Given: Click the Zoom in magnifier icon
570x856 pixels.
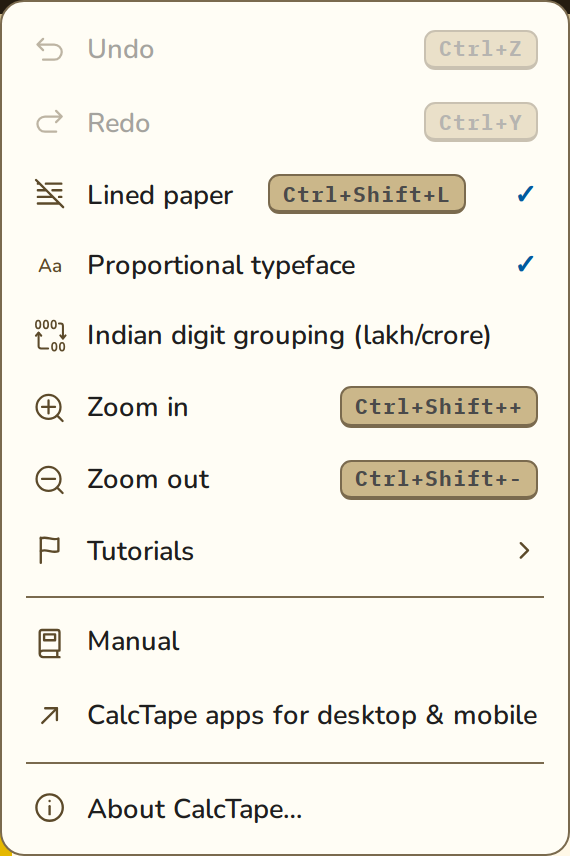Looking at the screenshot, I should (50, 408).
